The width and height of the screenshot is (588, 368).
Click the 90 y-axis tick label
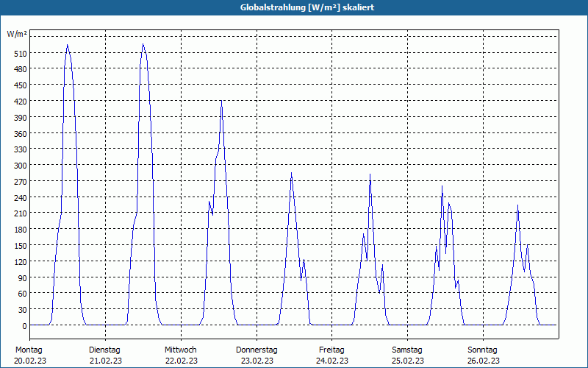(22, 278)
